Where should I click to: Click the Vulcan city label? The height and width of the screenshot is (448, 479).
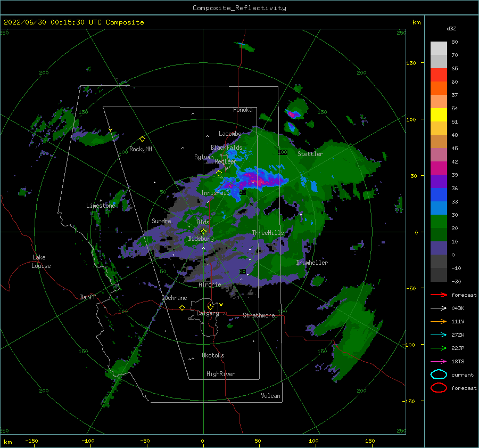pos(271,396)
